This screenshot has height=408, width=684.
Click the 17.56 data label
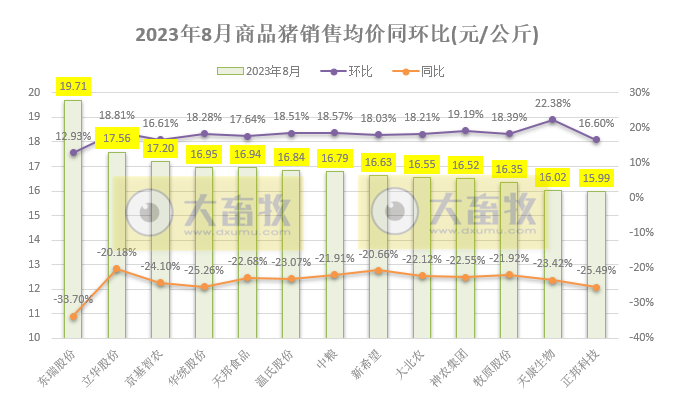[x=117, y=138]
